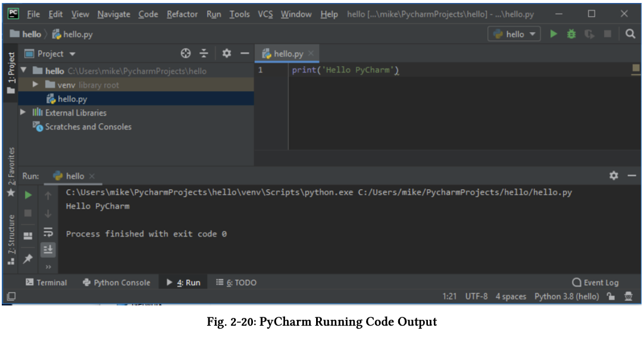Open the Window menu
Image resolution: width=644 pixels, height=337 pixels.
coord(296,14)
